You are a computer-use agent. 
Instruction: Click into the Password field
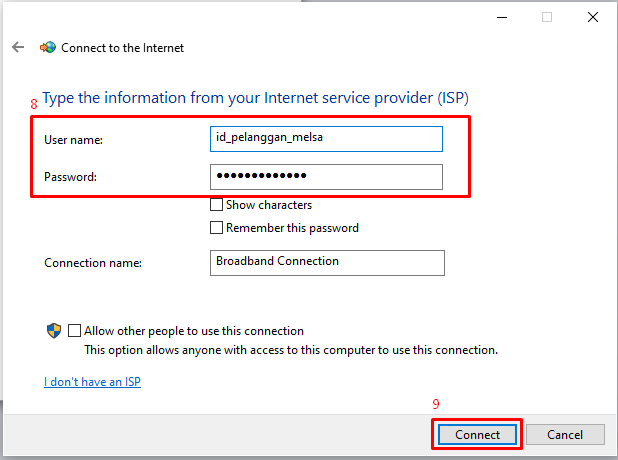point(326,176)
